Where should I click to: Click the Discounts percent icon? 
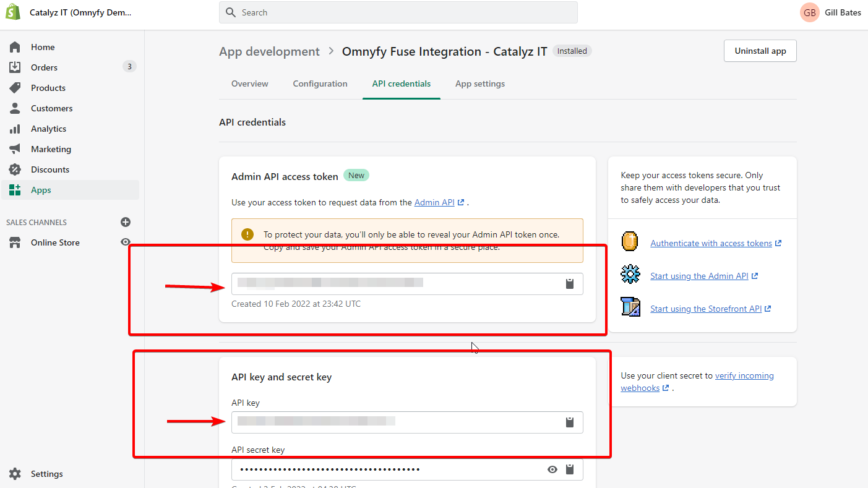coord(15,169)
